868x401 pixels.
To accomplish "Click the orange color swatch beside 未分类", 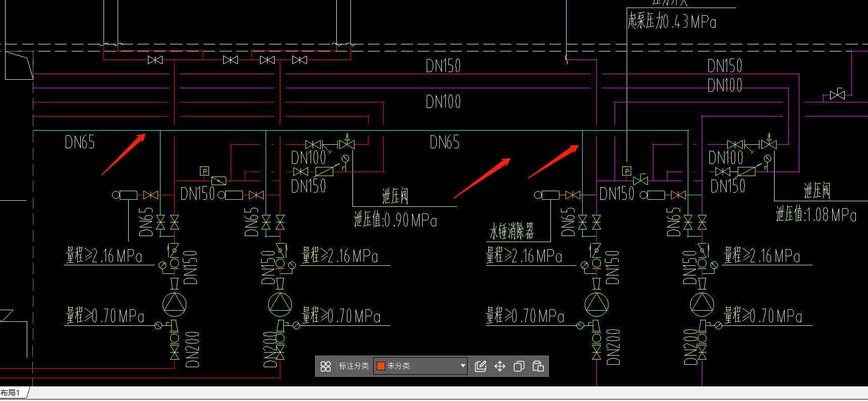I will point(381,366).
